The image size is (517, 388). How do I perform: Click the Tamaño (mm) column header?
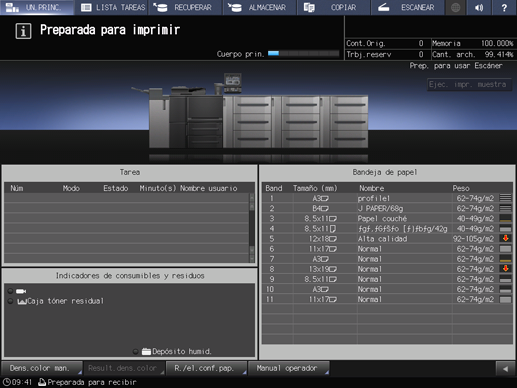click(315, 188)
